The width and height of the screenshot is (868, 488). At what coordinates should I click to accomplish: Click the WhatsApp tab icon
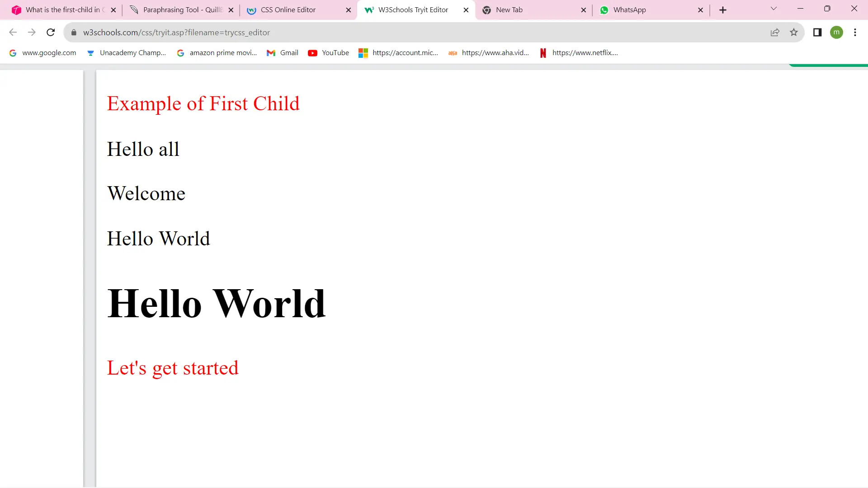point(604,9)
